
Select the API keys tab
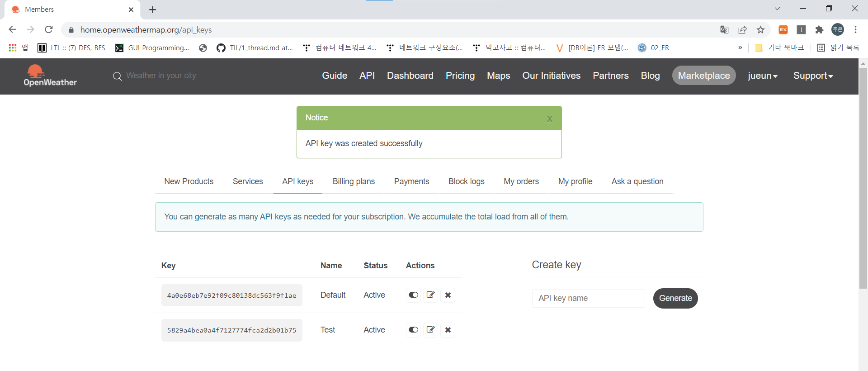pyautogui.click(x=297, y=181)
